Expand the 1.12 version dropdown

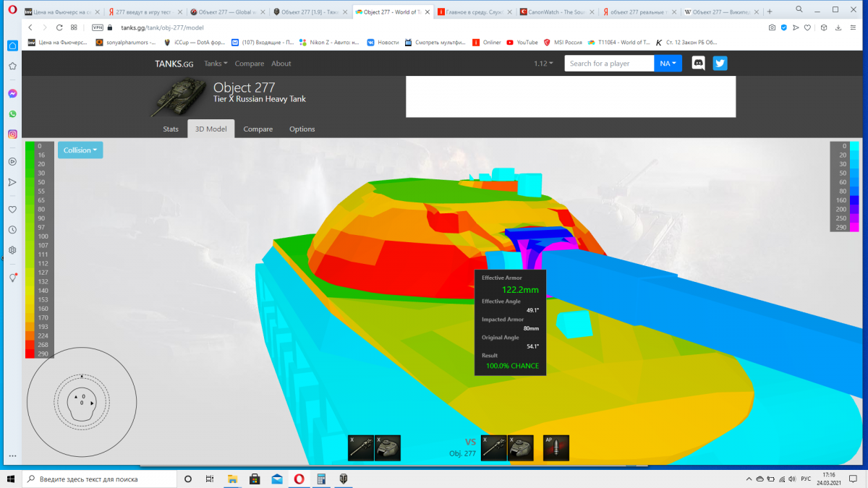pyautogui.click(x=543, y=64)
